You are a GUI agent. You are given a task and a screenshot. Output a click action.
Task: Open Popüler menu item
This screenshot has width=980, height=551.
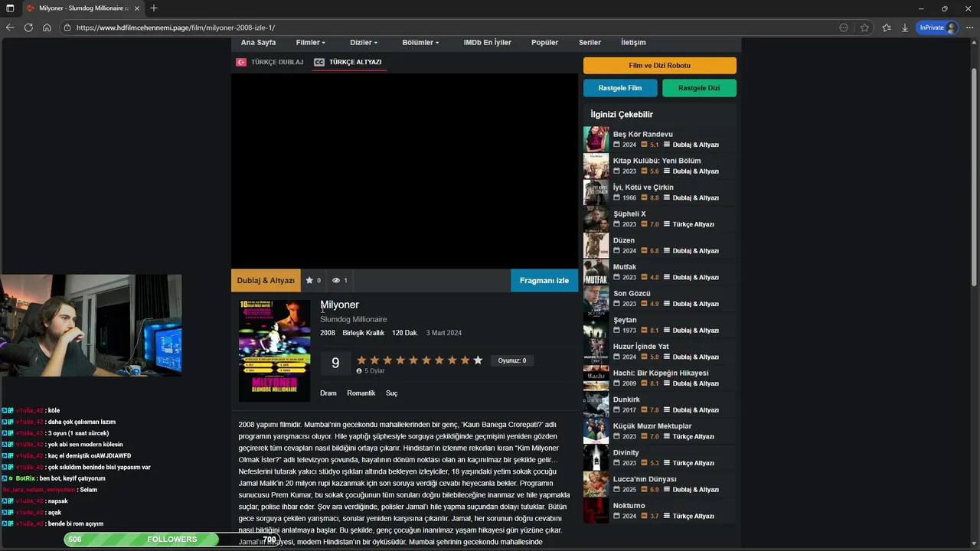coord(544,43)
